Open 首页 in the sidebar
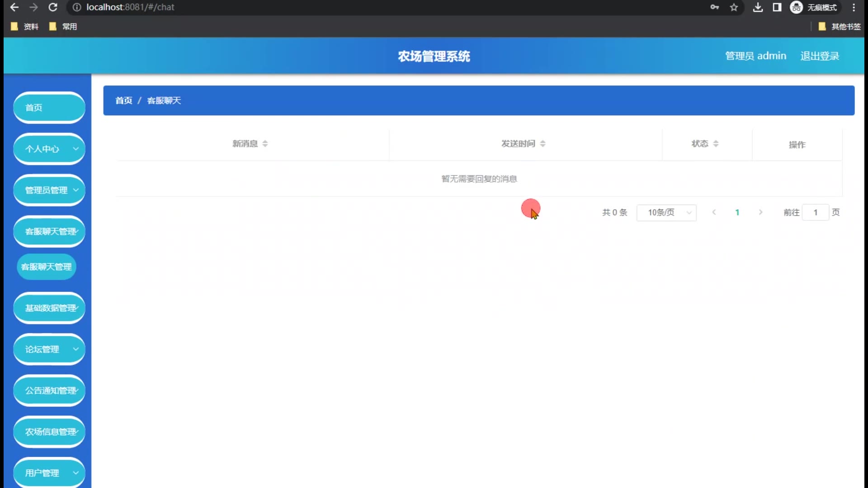This screenshot has height=488, width=868. point(49,108)
